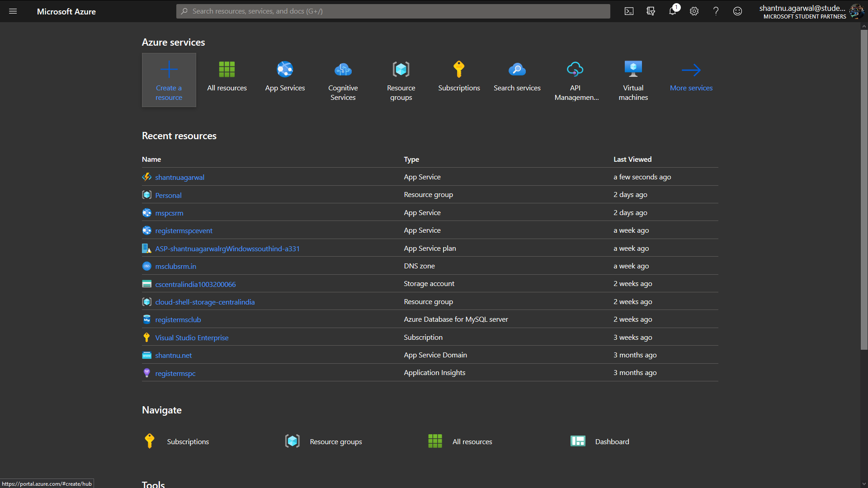The image size is (868, 488).
Task: Open App Services from Azure services
Action: [285, 77]
